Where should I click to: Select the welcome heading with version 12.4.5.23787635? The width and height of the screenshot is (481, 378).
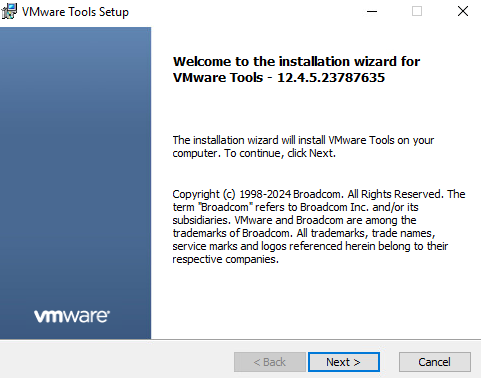pyautogui.click(x=296, y=69)
